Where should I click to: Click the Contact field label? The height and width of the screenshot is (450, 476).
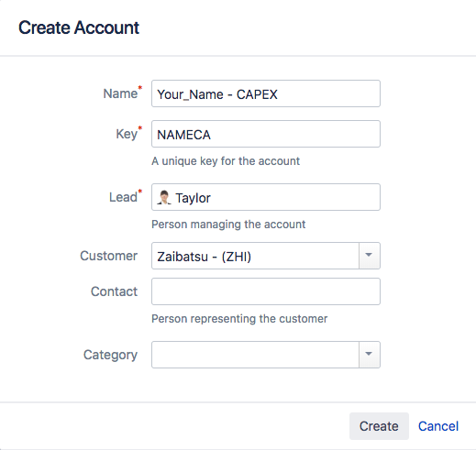[x=114, y=291]
